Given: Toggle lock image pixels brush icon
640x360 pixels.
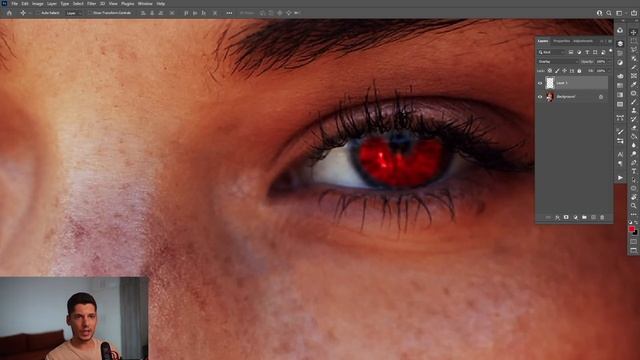Looking at the screenshot, I should point(557,71).
